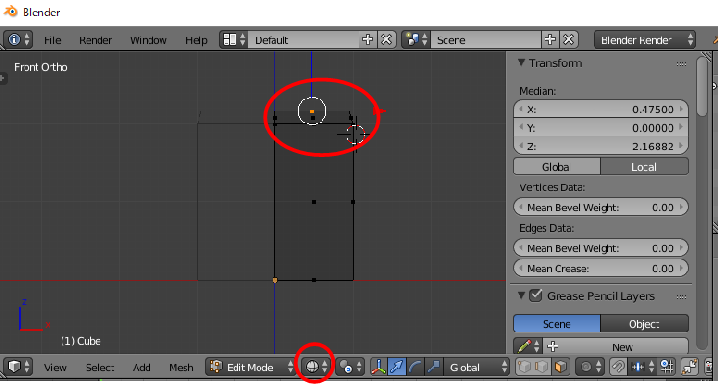Open the Mesh menu

181,367
